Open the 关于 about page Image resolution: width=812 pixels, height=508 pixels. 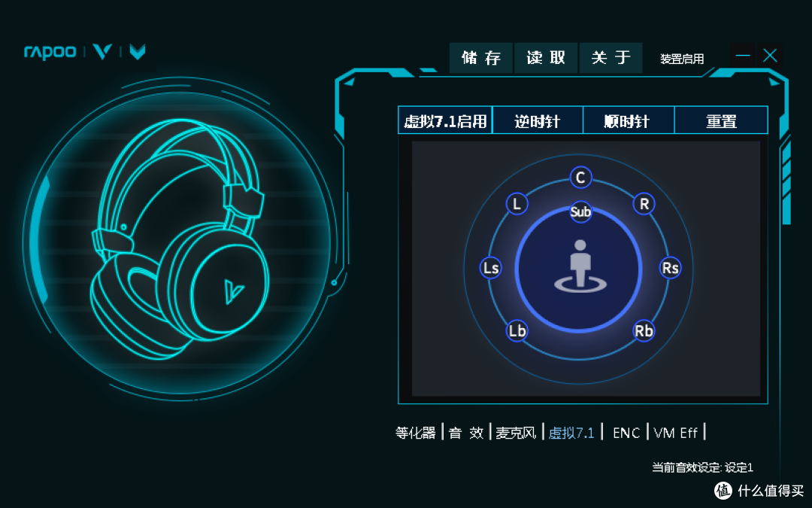(611, 57)
